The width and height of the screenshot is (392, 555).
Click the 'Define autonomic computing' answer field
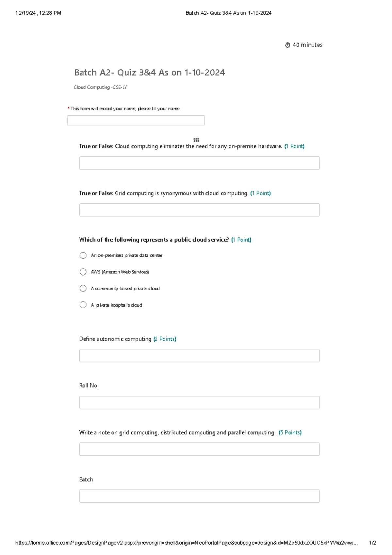pyautogui.click(x=199, y=356)
